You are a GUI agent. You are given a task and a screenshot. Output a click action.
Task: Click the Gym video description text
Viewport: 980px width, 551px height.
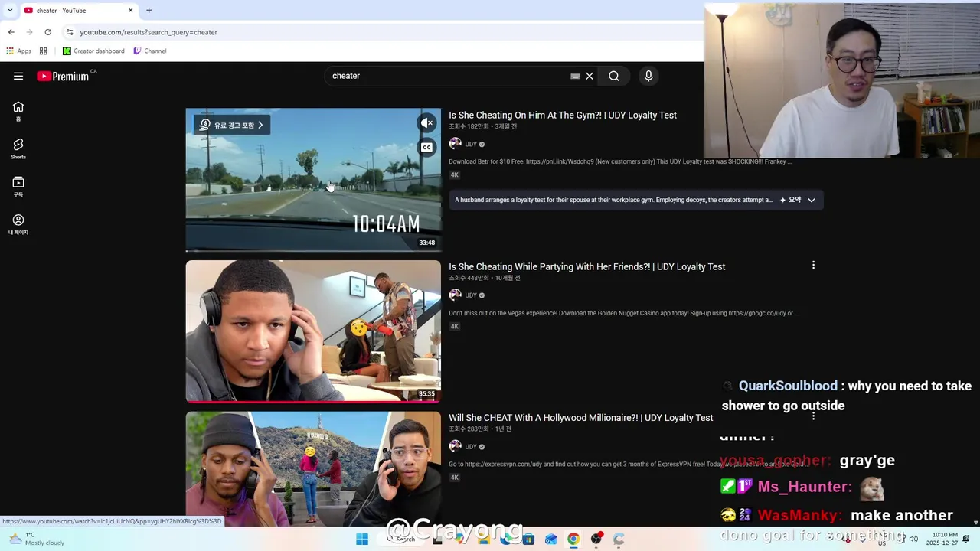[x=620, y=161]
